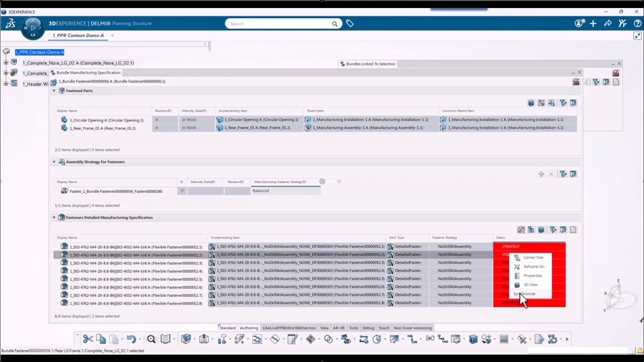Click the blank page icon in Fasteners Detailed toolbar
This screenshot has width=644, height=362.
[x=574, y=230]
